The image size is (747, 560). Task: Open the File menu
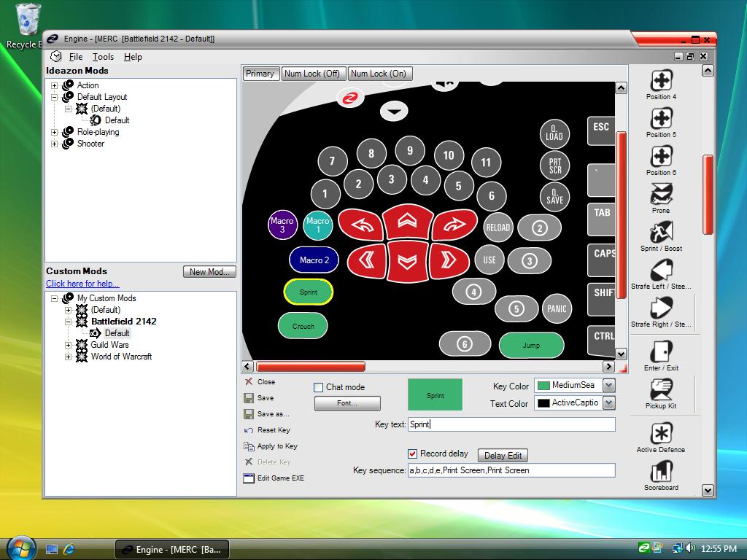(76, 57)
